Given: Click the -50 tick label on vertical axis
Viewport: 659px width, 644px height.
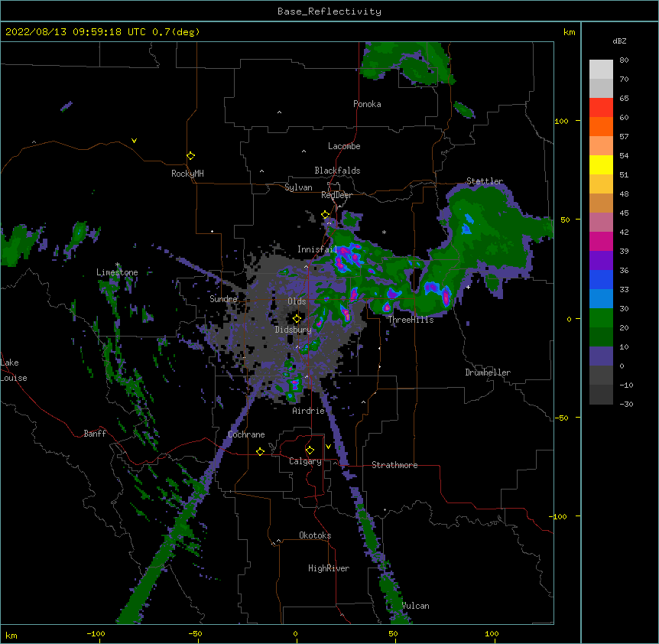Looking at the screenshot, I should [561, 418].
